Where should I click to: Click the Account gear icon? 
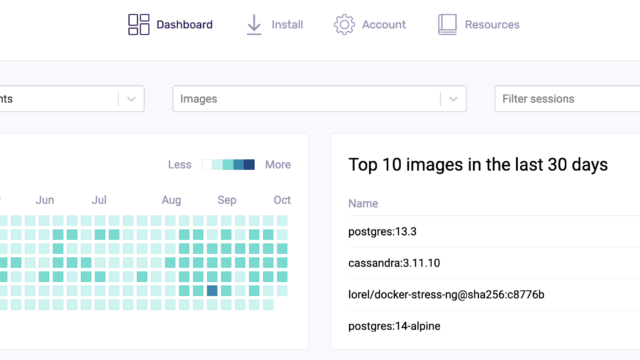(344, 24)
